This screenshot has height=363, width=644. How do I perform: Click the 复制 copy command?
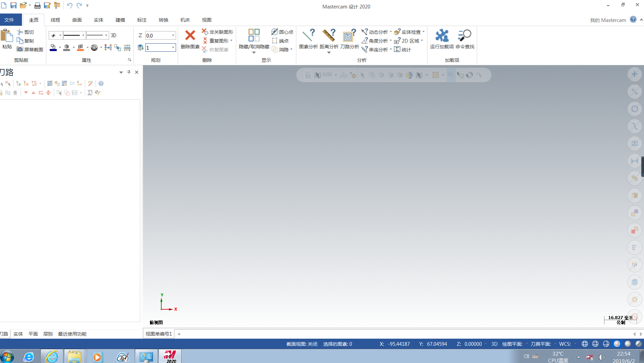pyautogui.click(x=26, y=41)
